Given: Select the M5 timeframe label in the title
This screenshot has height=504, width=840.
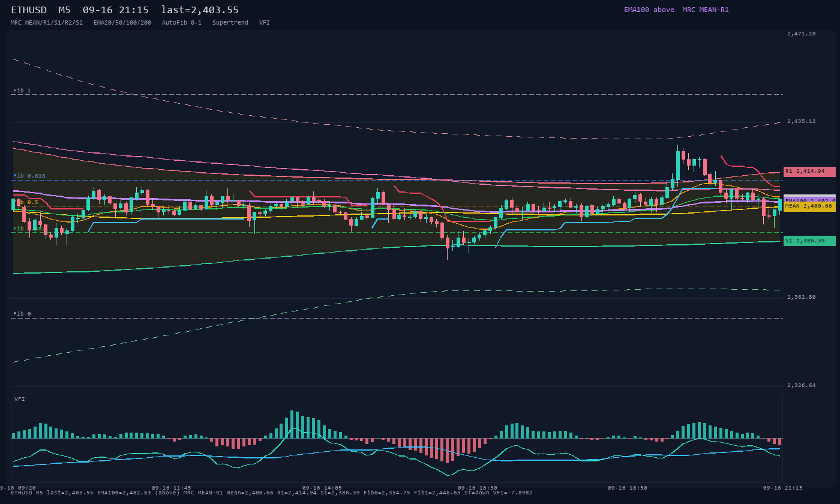Looking at the screenshot, I should point(64,10).
